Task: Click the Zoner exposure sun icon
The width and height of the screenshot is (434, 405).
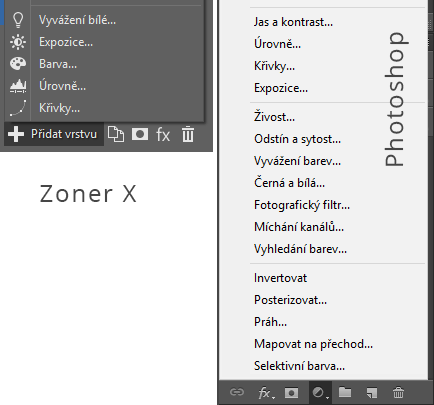Action: point(18,42)
